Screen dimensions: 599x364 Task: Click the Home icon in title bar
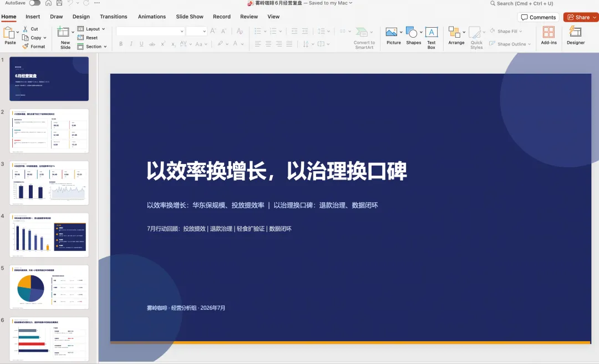tap(48, 3)
